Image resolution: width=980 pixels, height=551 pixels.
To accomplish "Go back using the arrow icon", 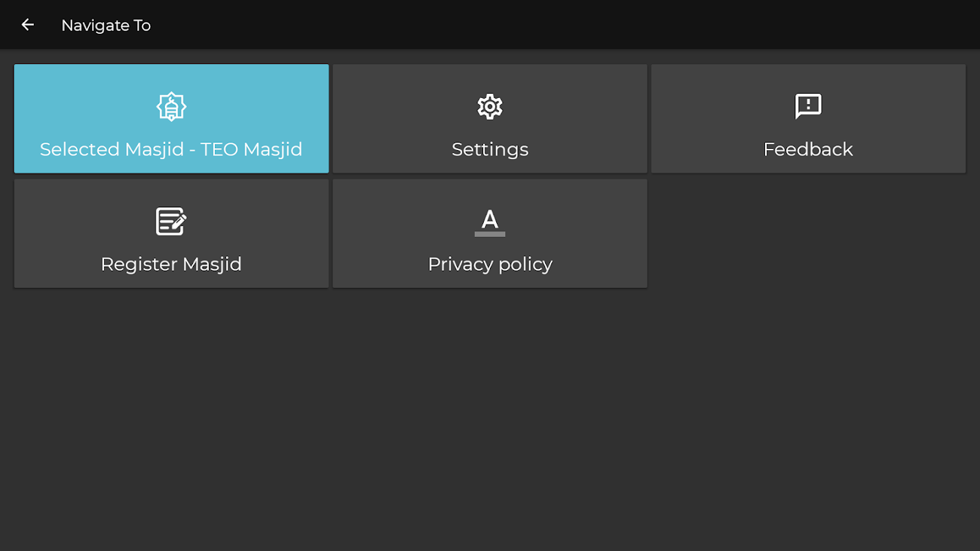I will pyautogui.click(x=28, y=25).
